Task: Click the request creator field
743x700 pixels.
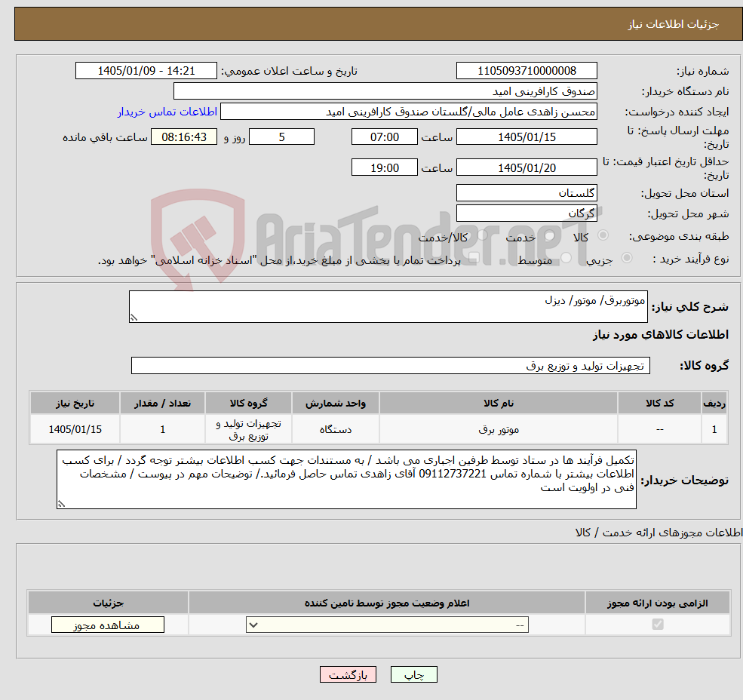Action: pyautogui.click(x=408, y=112)
